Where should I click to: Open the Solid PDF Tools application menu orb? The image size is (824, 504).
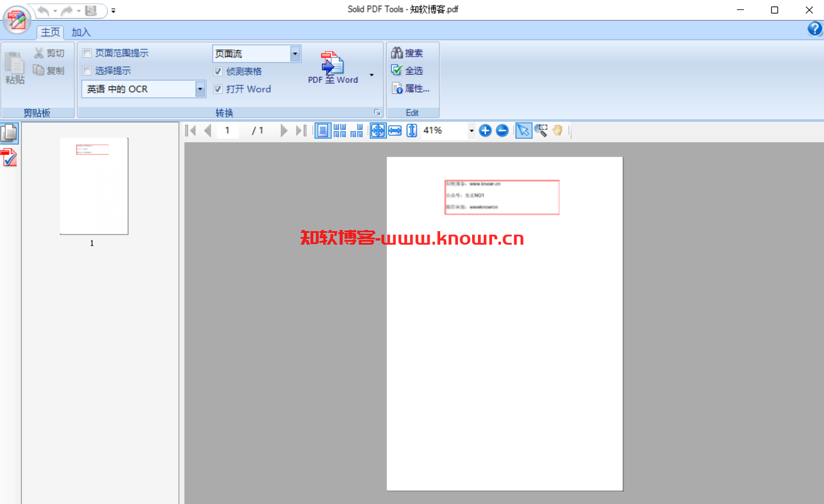tap(18, 19)
